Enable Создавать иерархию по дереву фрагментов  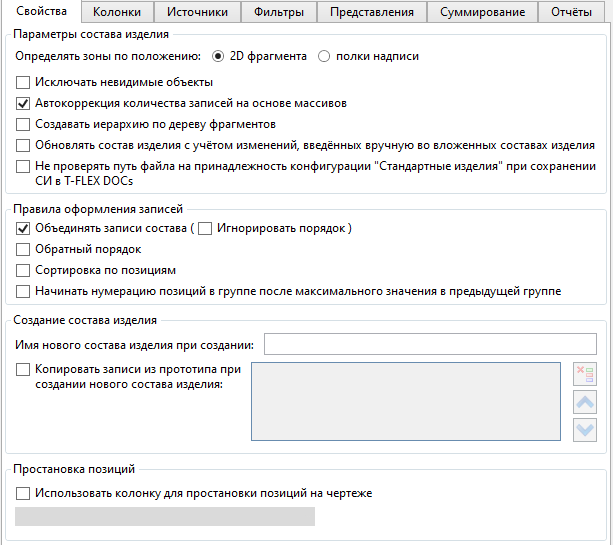(23, 124)
